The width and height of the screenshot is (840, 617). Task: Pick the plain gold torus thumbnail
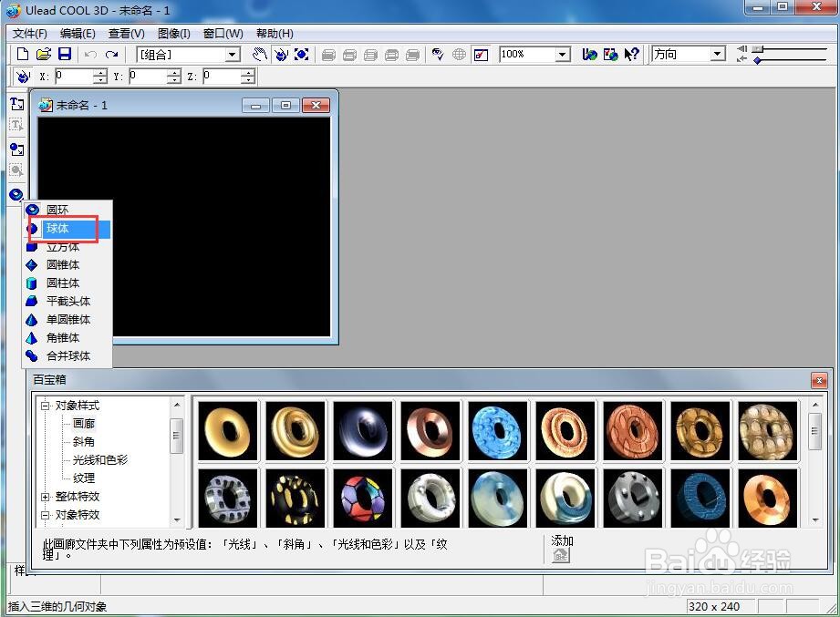click(228, 431)
